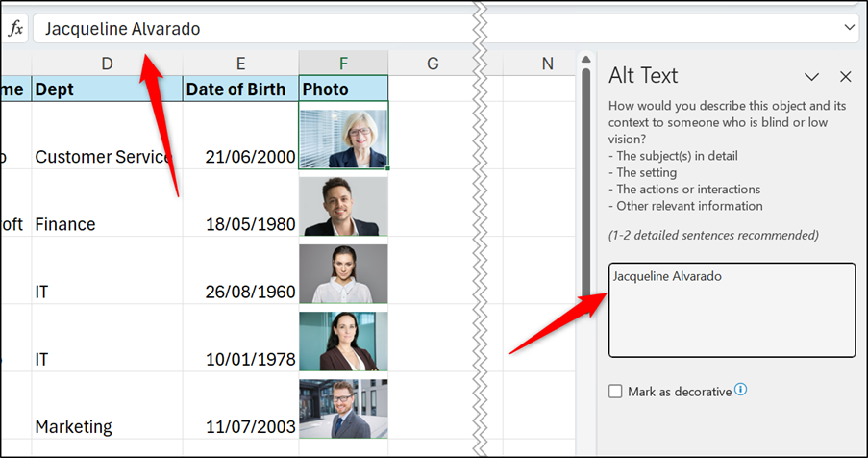Click the formula bar showing Jacqueline Alvarado
Viewport: 868px width, 458px height.
point(433,29)
